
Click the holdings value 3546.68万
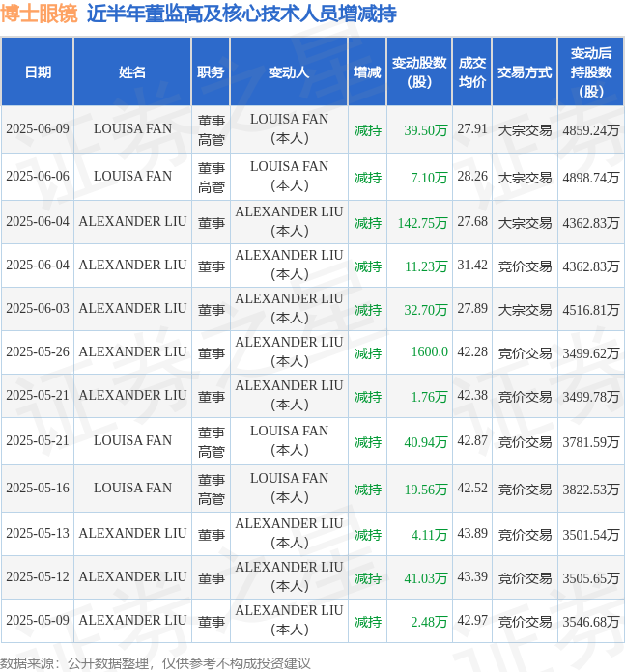pos(590,622)
